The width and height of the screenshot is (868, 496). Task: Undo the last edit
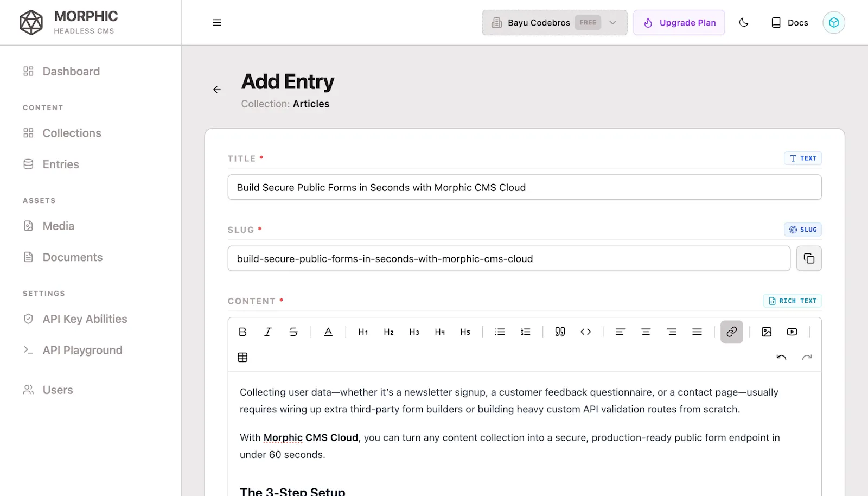click(x=781, y=357)
